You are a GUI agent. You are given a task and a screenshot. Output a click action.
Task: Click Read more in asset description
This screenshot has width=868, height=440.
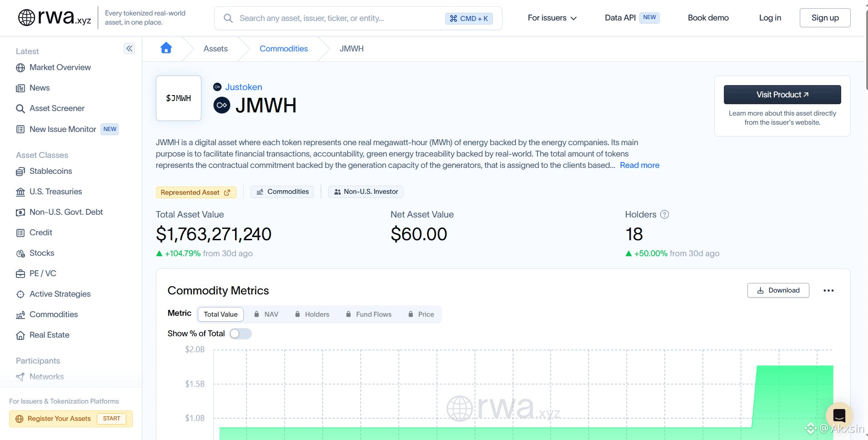pyautogui.click(x=639, y=165)
